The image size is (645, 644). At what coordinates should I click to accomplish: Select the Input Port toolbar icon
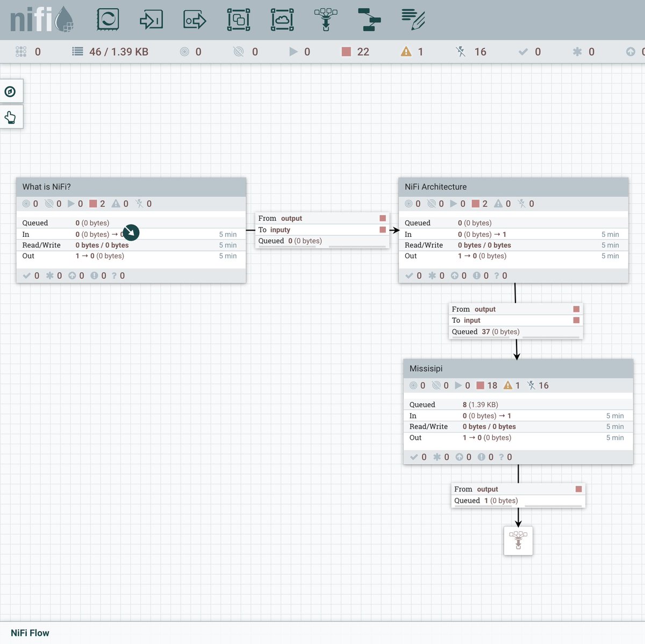151,20
